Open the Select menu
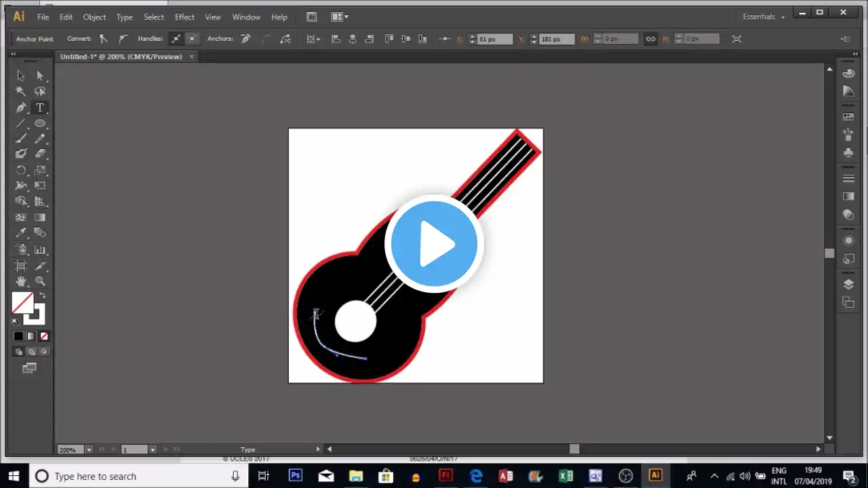 pos(153,16)
